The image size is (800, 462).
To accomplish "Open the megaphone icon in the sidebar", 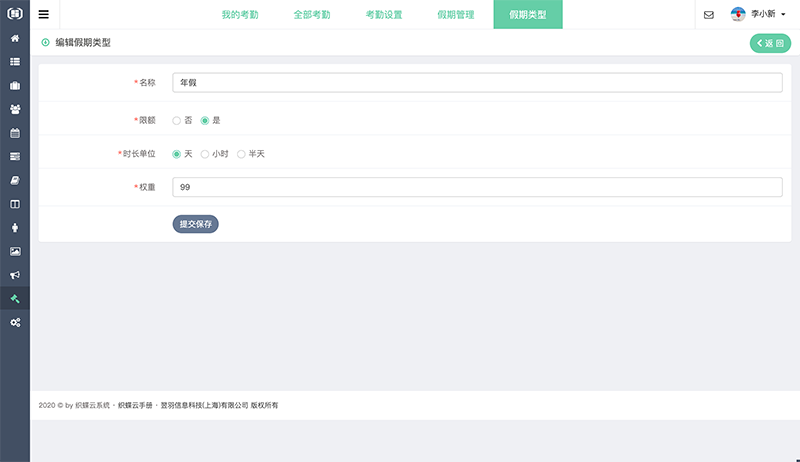I will click(15, 275).
